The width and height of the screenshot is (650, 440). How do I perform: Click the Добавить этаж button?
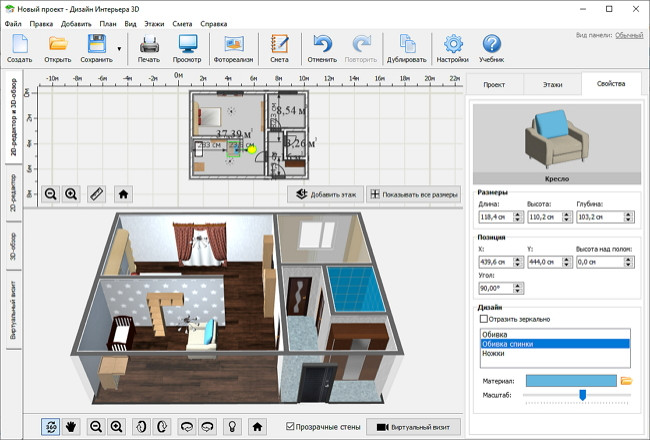[x=324, y=194]
